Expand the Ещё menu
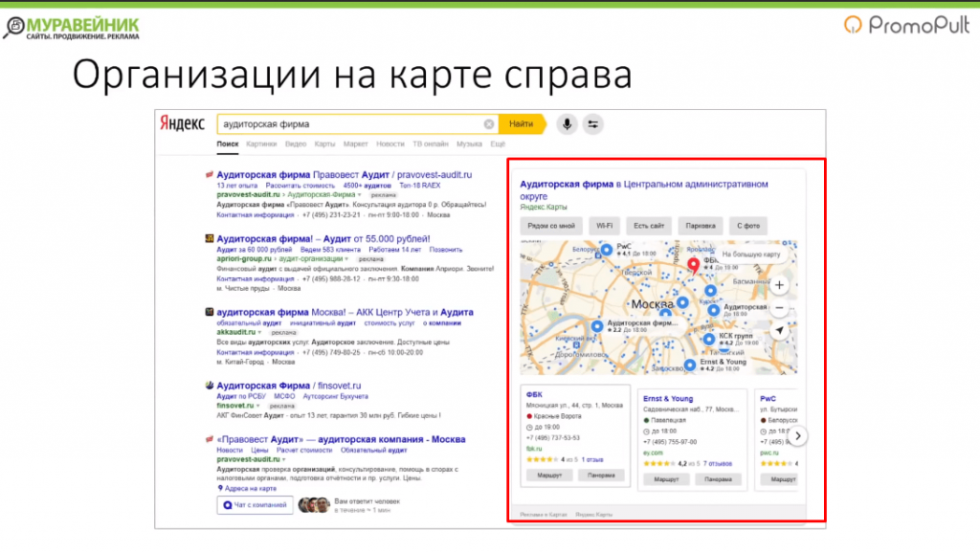Viewport: 980px width, 553px height. point(498,144)
